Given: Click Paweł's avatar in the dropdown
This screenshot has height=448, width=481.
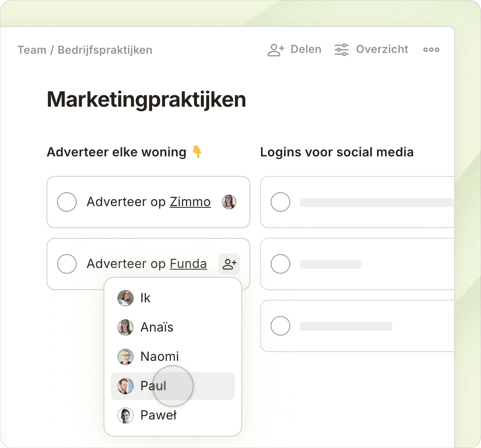Looking at the screenshot, I should [x=126, y=415].
